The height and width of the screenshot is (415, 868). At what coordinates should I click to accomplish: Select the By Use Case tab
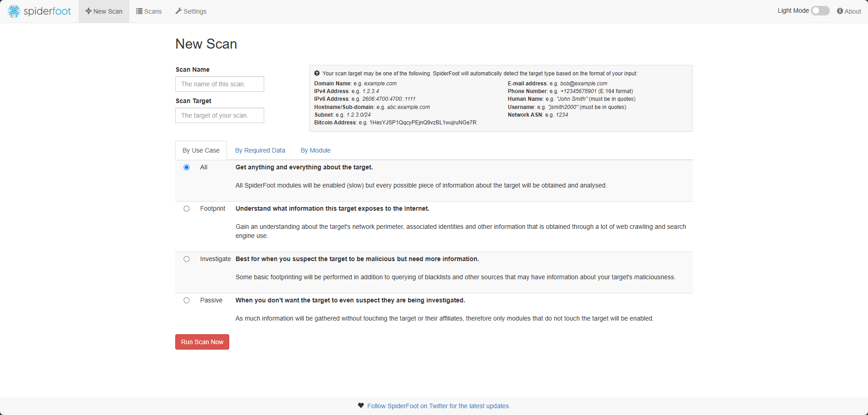[x=201, y=150]
